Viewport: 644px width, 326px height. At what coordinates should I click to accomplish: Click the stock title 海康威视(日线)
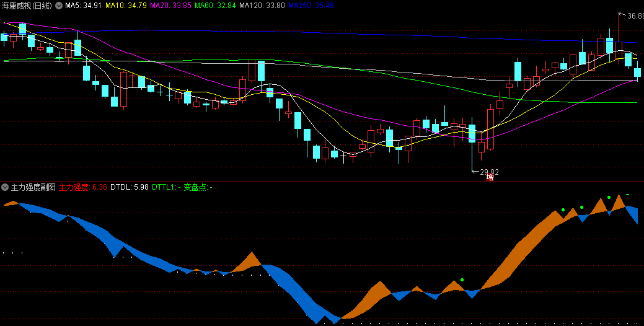pos(27,6)
